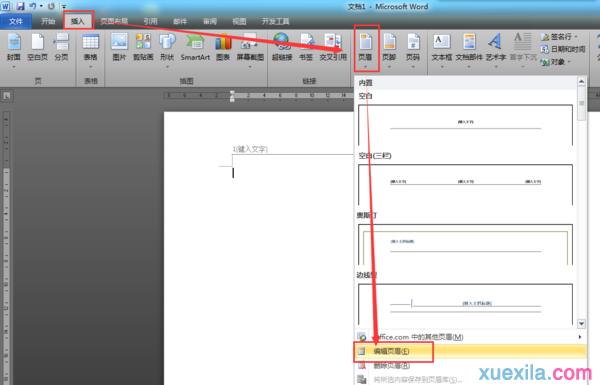
Task: Open the Shapes (形状) gallery
Action: point(167,51)
